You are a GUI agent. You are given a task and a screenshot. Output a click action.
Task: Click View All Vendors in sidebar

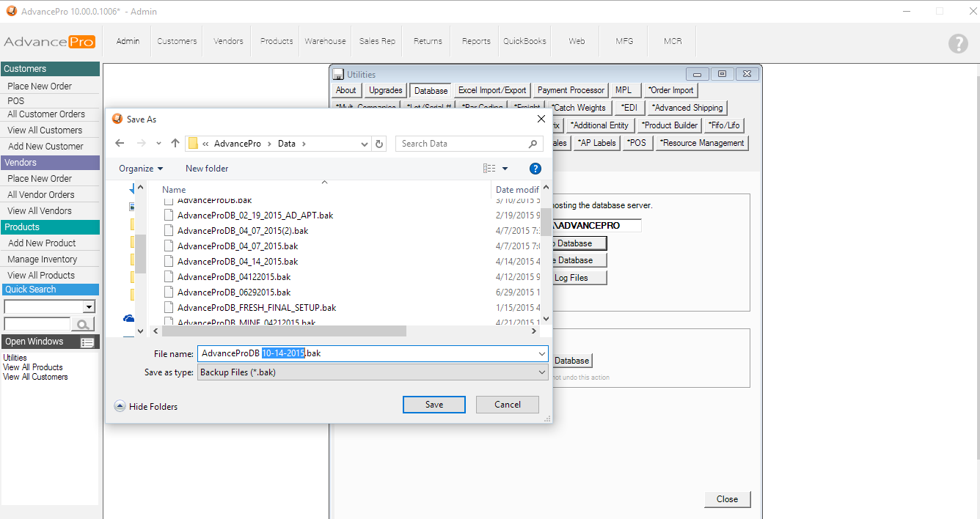tap(40, 211)
